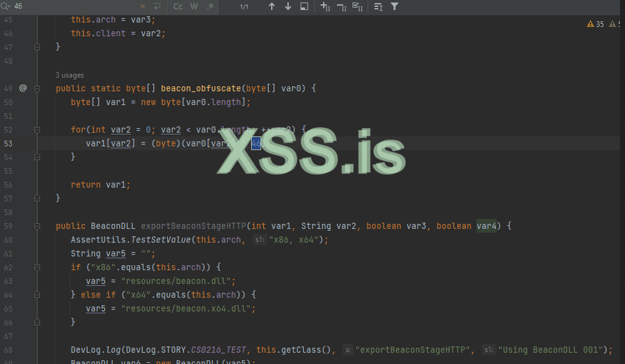Click 'this.client = var2;' line
Image resolution: width=625 pixels, height=364 pixels.
(x=118, y=33)
